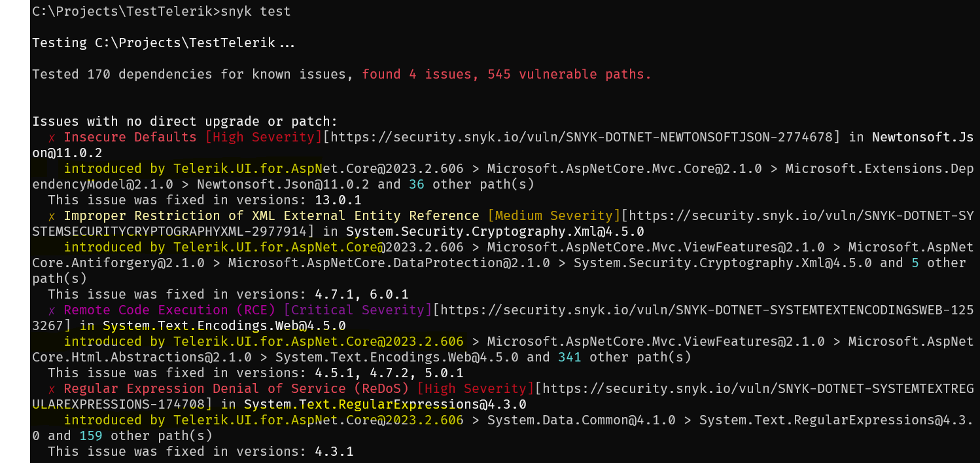The height and width of the screenshot is (463, 980).
Task: Click the X mark before Regular Expression Denial
Action: pyautogui.click(x=52, y=389)
